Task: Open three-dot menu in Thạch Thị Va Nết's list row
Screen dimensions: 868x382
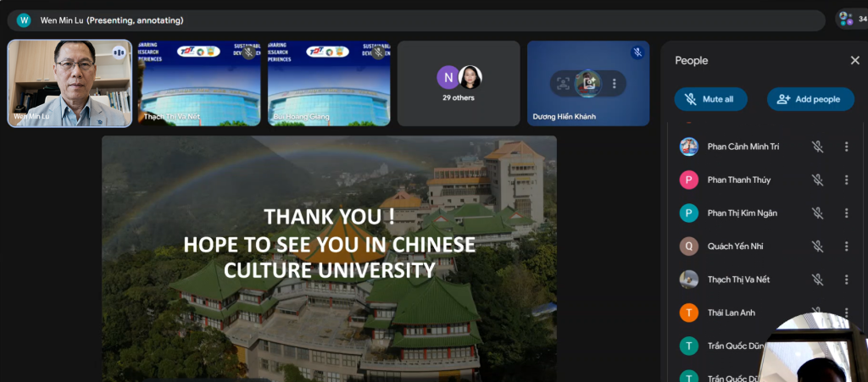Action: 846,280
